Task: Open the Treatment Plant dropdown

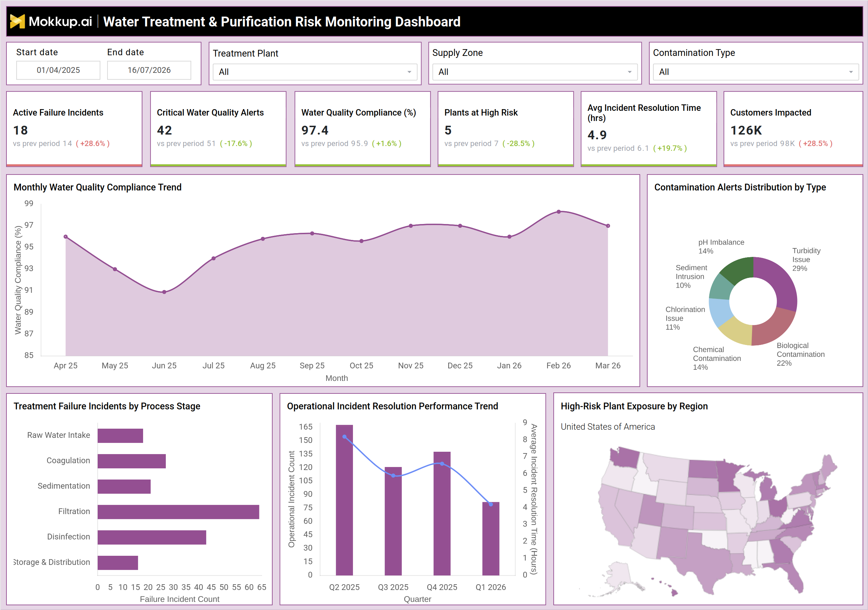Action: (x=315, y=72)
